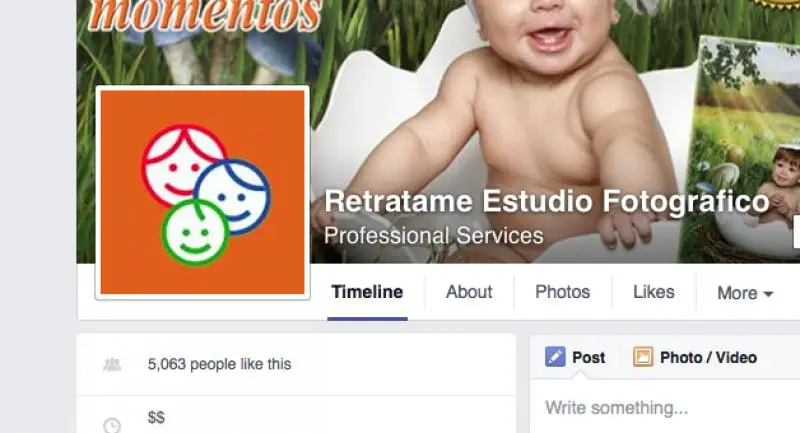This screenshot has height=433, width=800.
Task: Click the white button at cover photo edge
Action: (796, 231)
